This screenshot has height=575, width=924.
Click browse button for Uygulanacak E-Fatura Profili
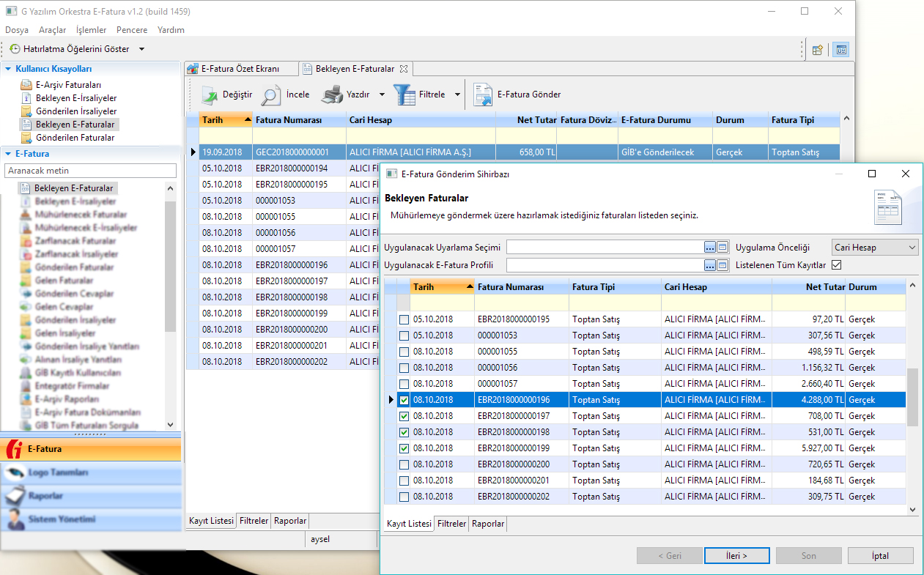tap(709, 265)
